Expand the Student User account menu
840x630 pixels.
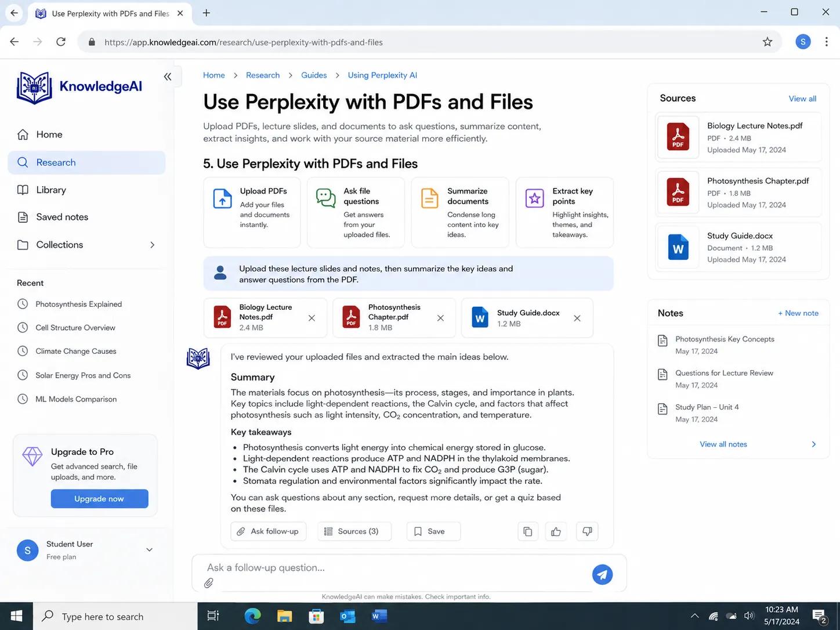[149, 550]
